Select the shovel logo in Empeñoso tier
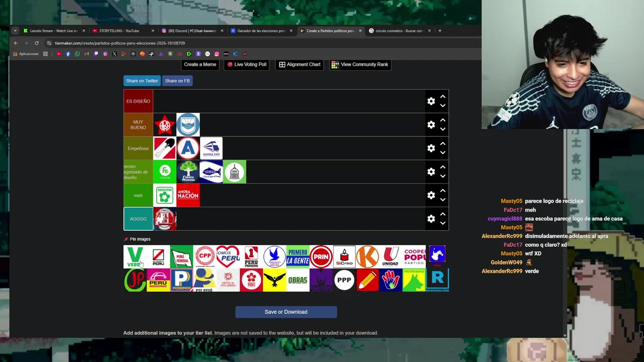 point(165,148)
